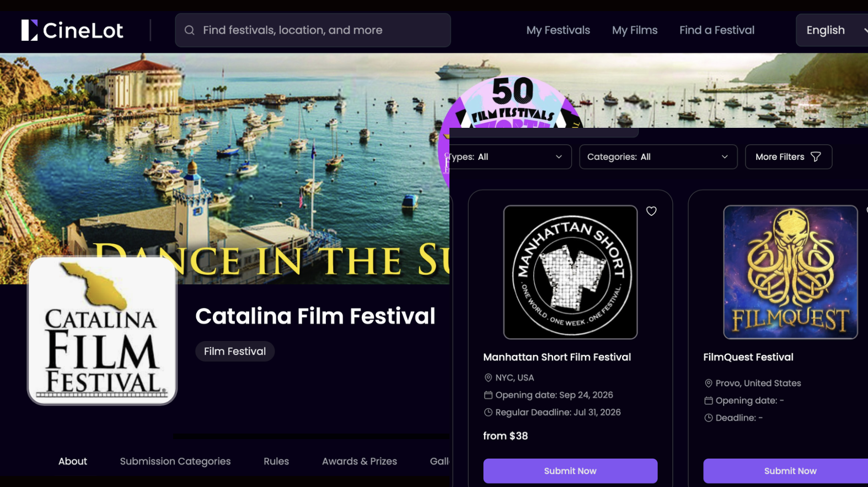This screenshot has height=487, width=868.
Task: Click location pin icon beside Provo
Action: click(709, 383)
